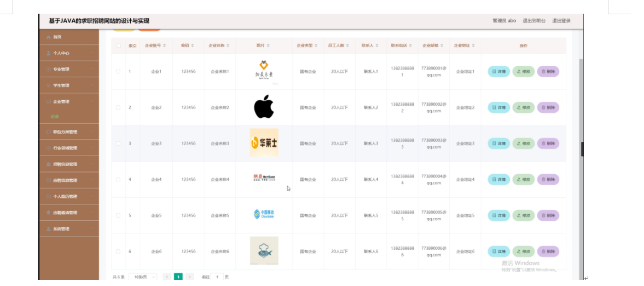
Task: Click the user icon beside 系统管理
Action: coord(49,229)
